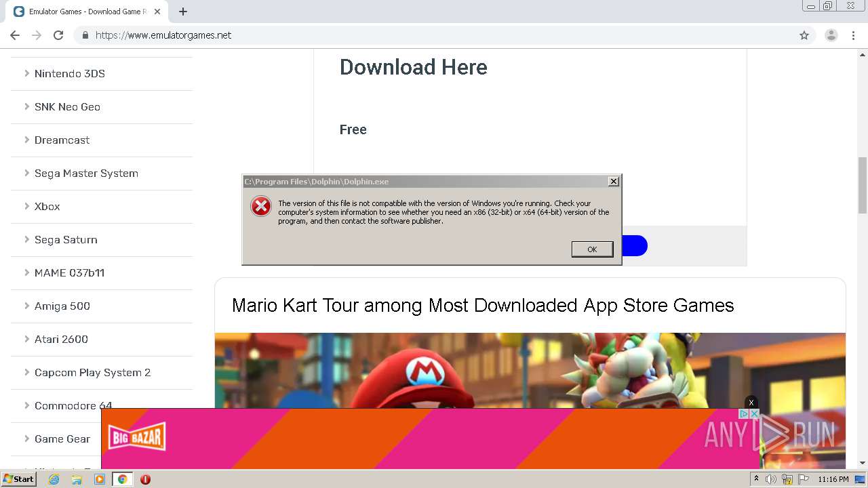This screenshot has width=868, height=488.
Task: Go back to the previous page
Action: click(x=15, y=35)
